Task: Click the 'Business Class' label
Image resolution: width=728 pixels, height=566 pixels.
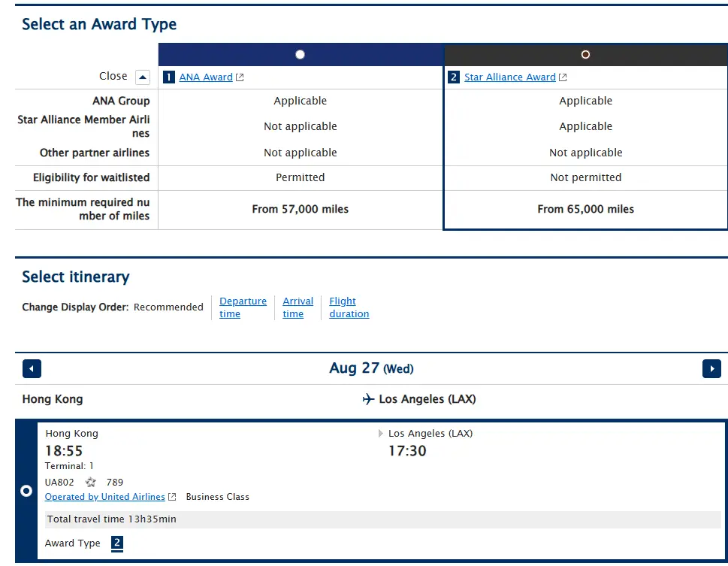Action: coord(218,497)
